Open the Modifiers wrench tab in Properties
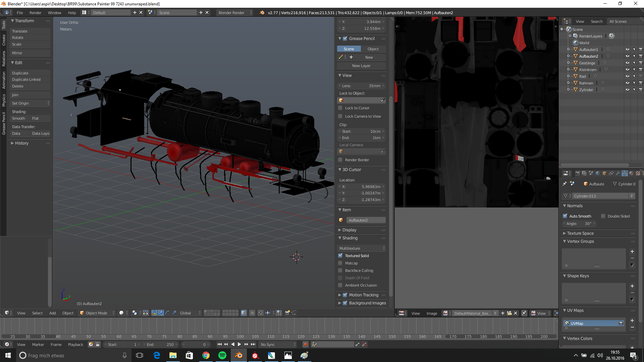The width and height of the screenshot is (644, 362). pos(618,173)
